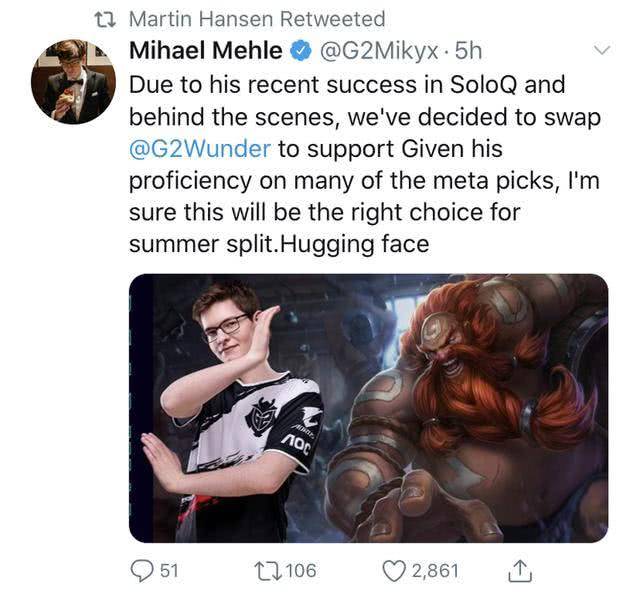Screen dimensions: 640x594
Task: Open the Martin Hansen Retweeted label
Action: 257,19
